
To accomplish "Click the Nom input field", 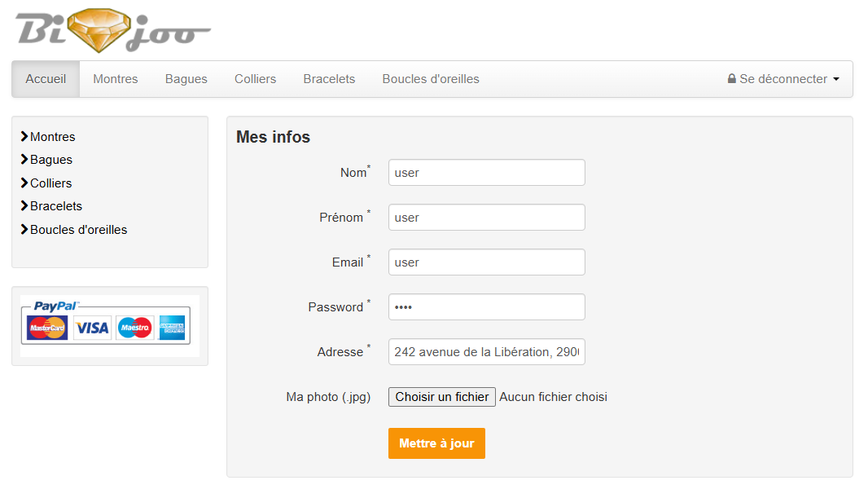I will pyautogui.click(x=486, y=172).
